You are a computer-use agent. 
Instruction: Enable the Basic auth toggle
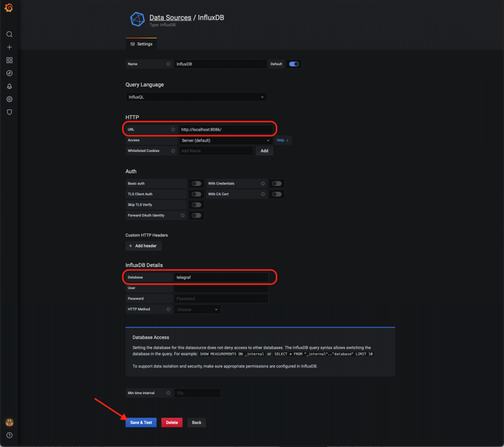[196, 183]
